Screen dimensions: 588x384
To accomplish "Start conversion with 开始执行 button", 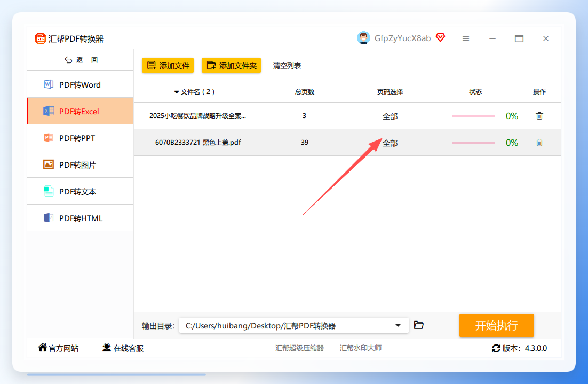I will [497, 325].
